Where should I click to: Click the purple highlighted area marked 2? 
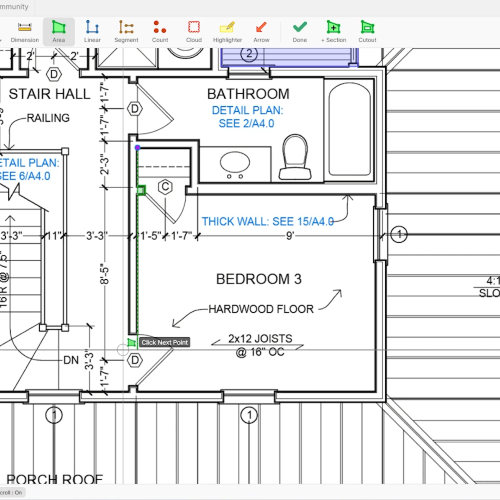point(289,57)
